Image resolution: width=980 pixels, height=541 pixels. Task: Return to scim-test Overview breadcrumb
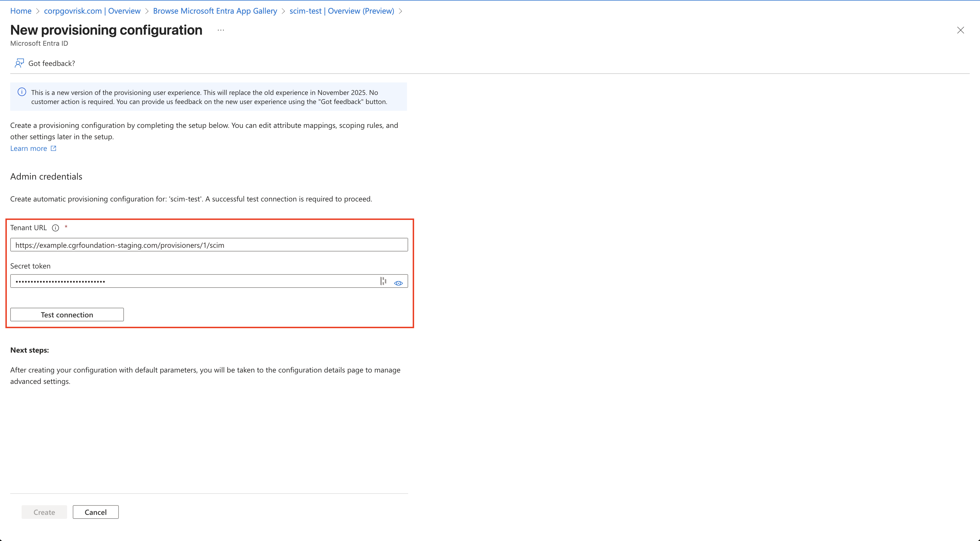pyautogui.click(x=341, y=11)
